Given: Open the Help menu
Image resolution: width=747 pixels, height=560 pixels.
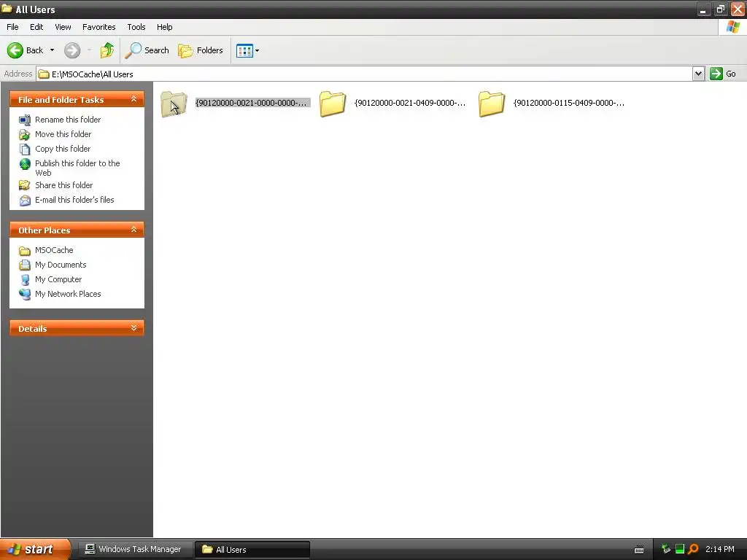Looking at the screenshot, I should [164, 27].
